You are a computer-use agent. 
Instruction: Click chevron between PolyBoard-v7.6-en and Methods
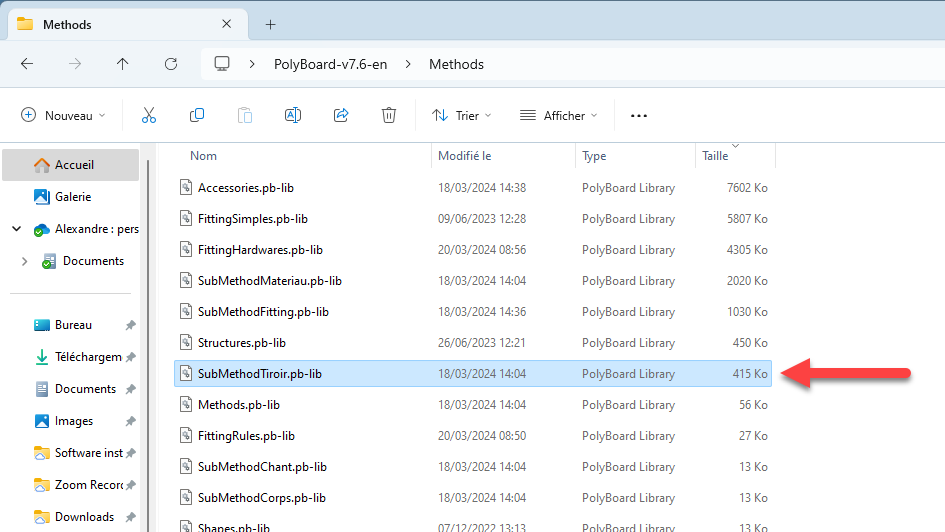click(408, 64)
